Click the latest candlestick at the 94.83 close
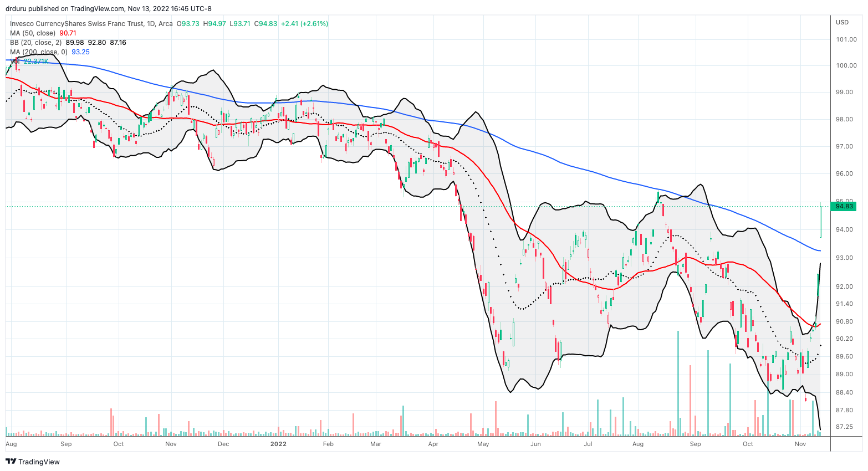 (820, 221)
